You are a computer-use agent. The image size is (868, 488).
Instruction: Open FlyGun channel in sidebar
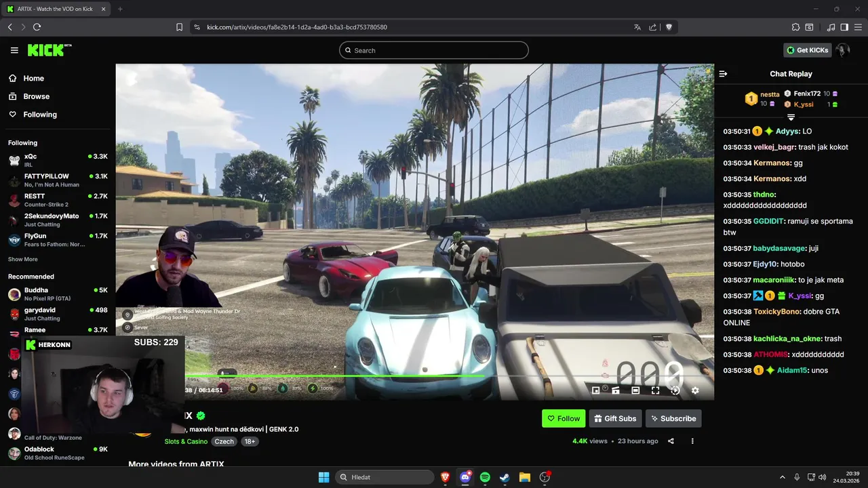[58, 239]
